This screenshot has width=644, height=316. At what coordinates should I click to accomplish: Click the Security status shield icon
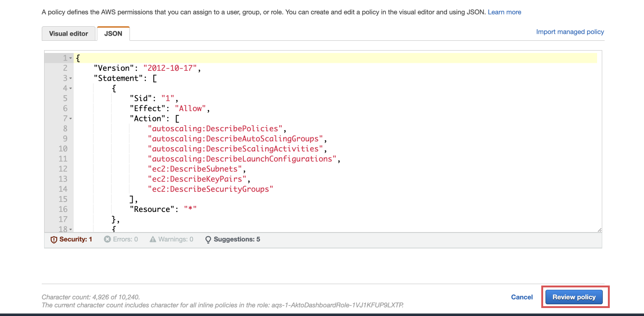tap(53, 239)
